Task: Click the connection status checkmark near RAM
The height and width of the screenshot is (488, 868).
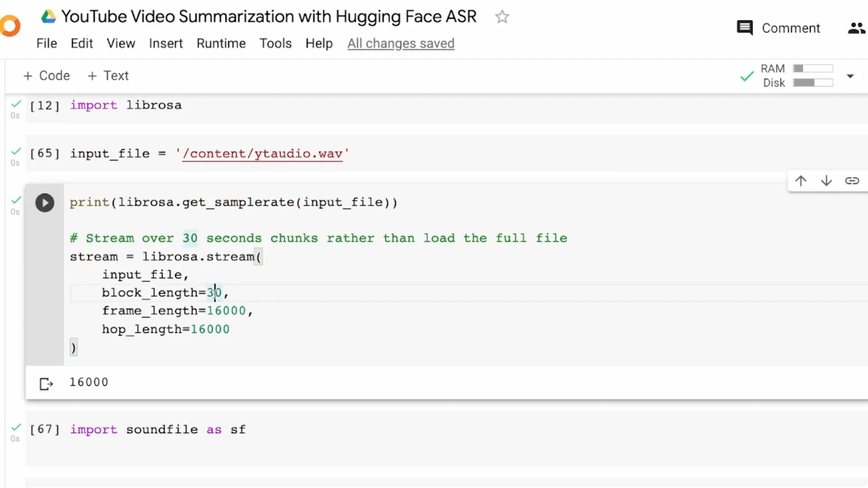Action: click(x=746, y=76)
